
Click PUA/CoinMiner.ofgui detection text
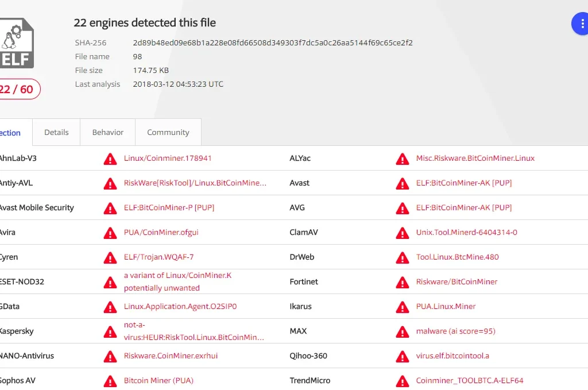[161, 233]
